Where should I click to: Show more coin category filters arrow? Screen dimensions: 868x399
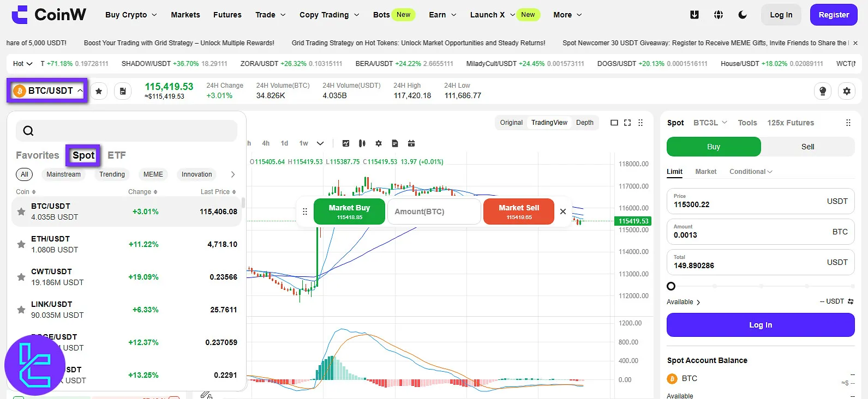point(233,174)
